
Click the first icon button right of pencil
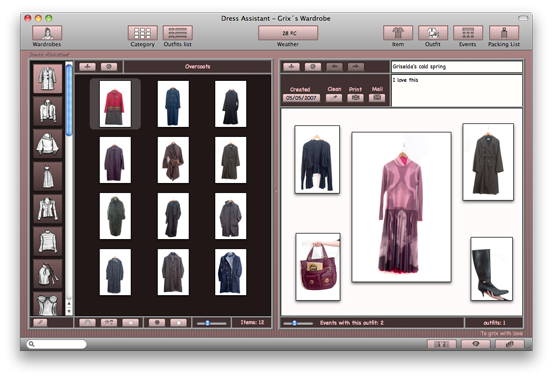pos(87,322)
